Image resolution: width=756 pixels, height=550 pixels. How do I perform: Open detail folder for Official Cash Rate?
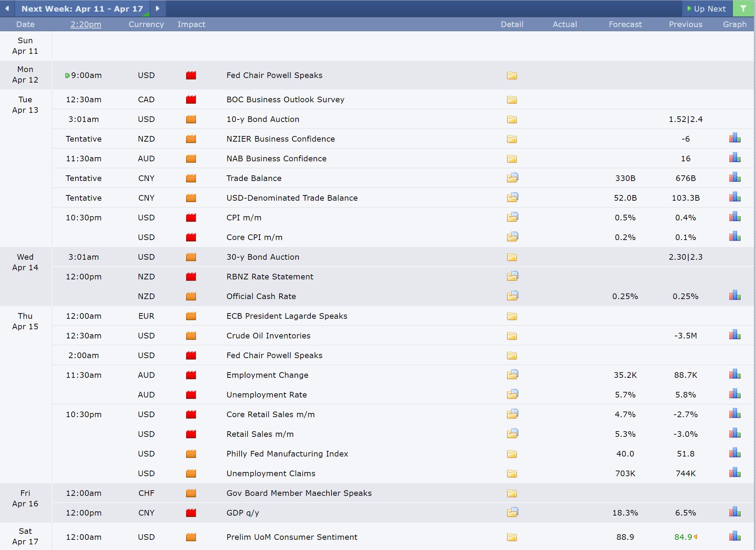[512, 296]
